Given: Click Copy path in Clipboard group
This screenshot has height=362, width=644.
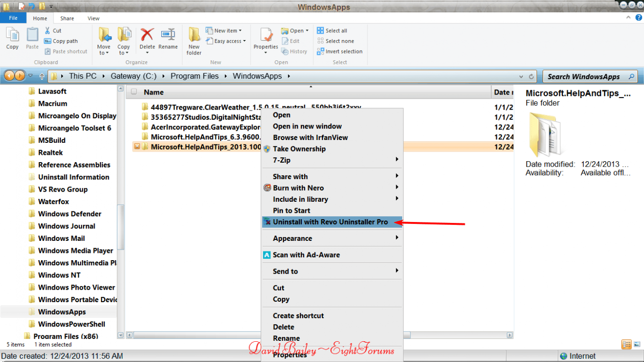Looking at the screenshot, I should click(x=61, y=41).
